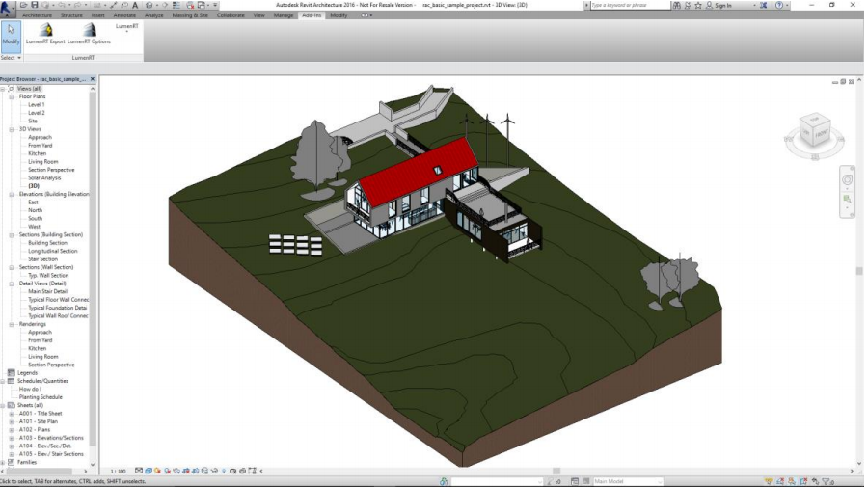Click the keyword search input field
The image size is (868, 487).
pos(630,5)
